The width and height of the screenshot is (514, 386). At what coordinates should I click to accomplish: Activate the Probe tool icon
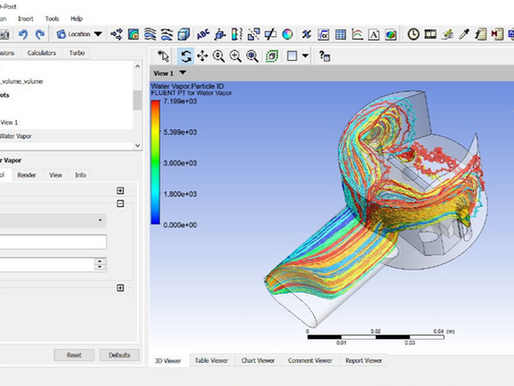coord(464,34)
